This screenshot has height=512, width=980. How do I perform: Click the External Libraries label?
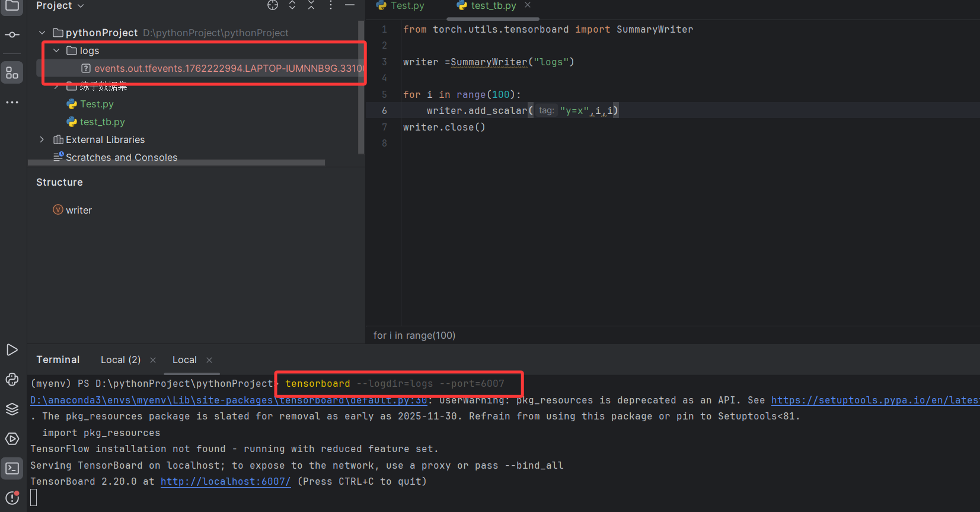coord(105,139)
